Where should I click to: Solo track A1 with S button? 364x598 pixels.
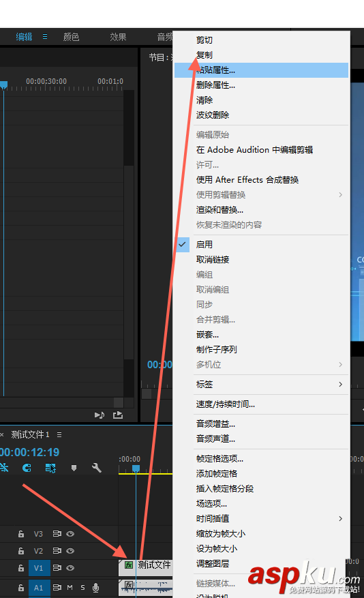point(82,587)
